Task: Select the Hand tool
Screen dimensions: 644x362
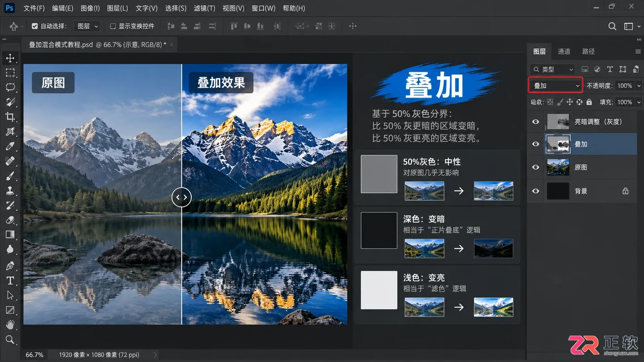Action: coord(10,325)
